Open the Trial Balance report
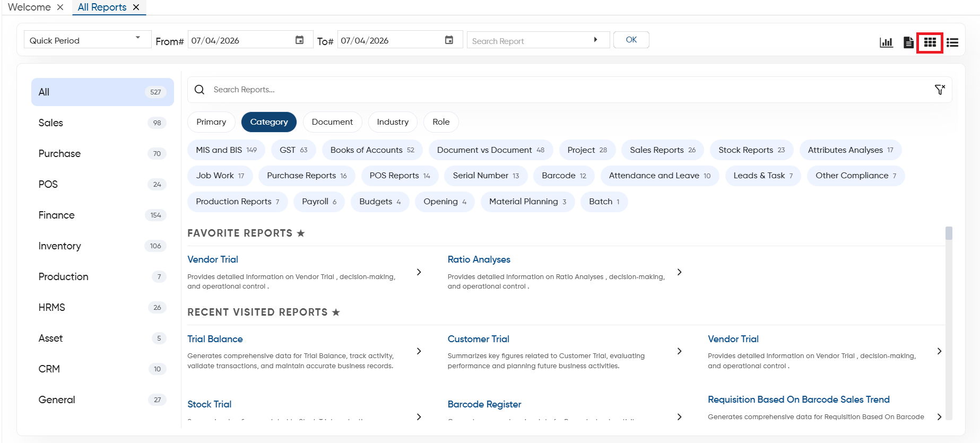 (x=215, y=339)
